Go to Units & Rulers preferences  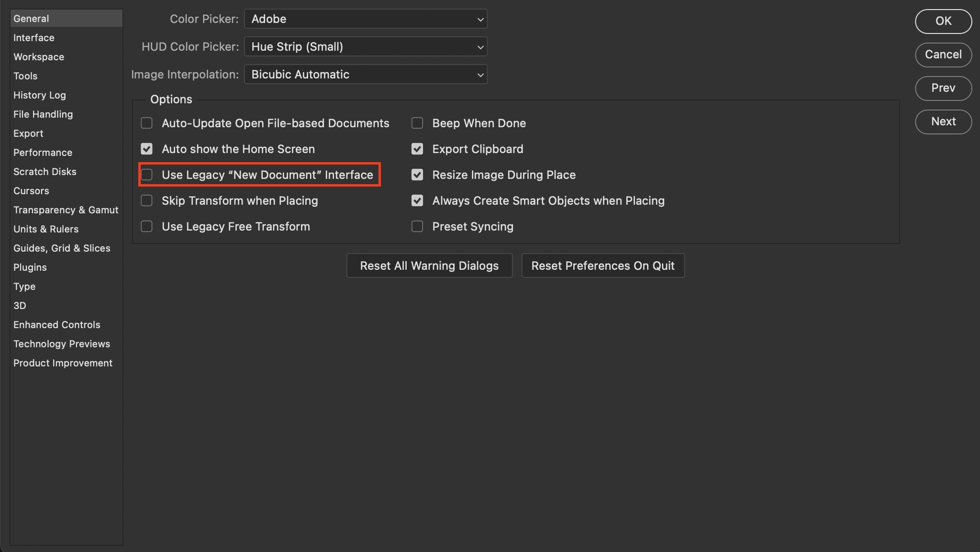pyautogui.click(x=46, y=229)
